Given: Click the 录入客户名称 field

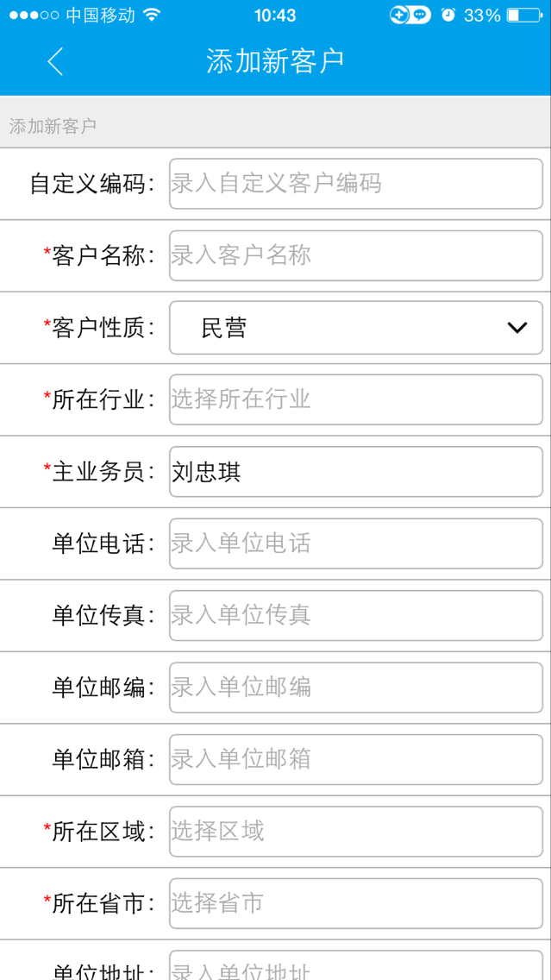Looking at the screenshot, I should 355,255.
